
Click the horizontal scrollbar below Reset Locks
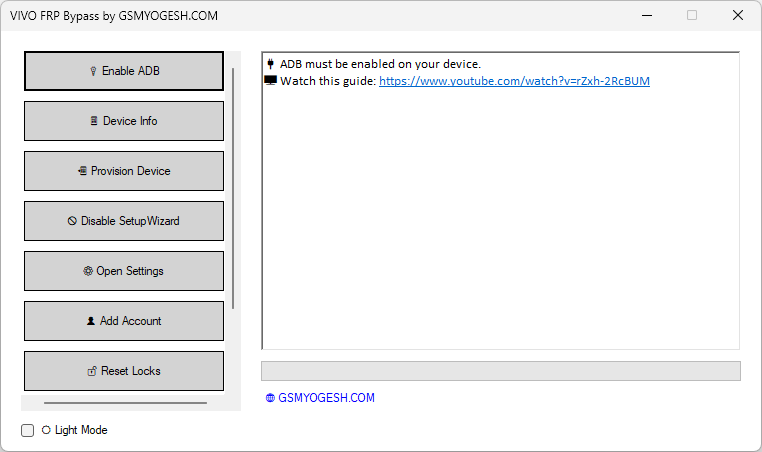126,403
